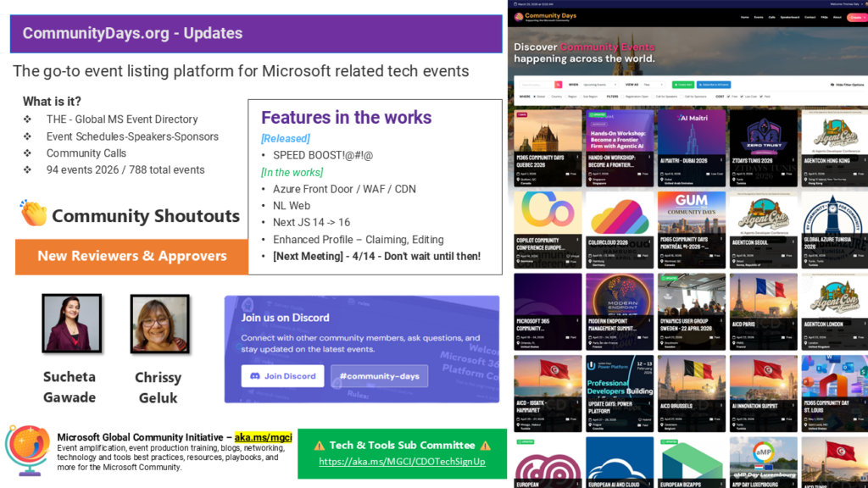Open kebab menu on AICO Brussels card

(721, 406)
